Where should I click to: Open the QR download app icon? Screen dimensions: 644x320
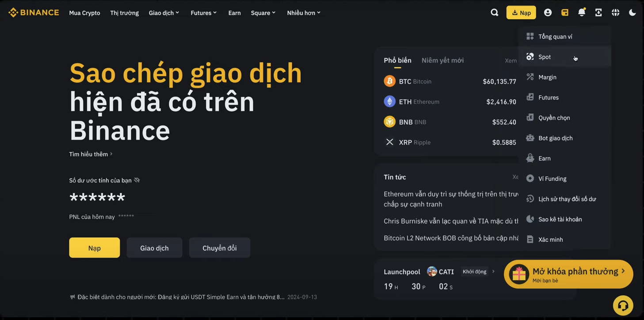pyautogui.click(x=598, y=13)
